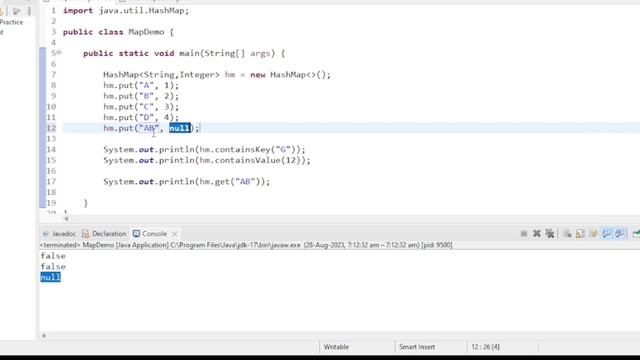Click hm.put("D", 4) on line 11

pos(141,118)
